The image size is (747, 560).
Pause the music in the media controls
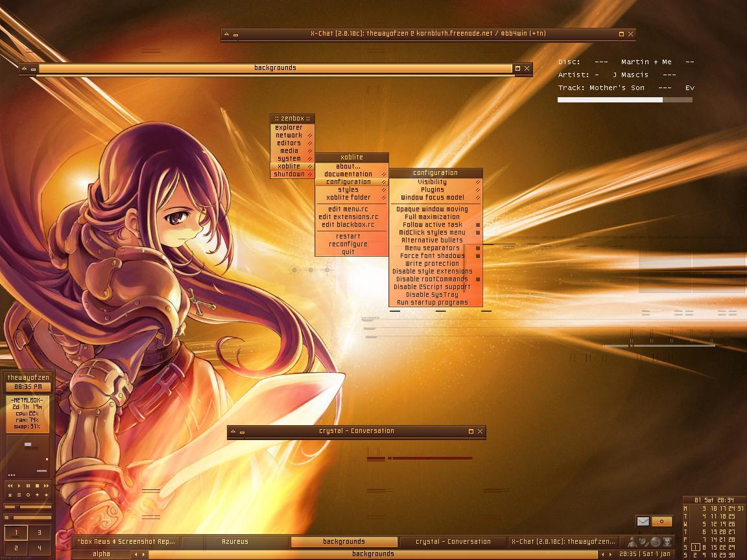click(x=28, y=485)
